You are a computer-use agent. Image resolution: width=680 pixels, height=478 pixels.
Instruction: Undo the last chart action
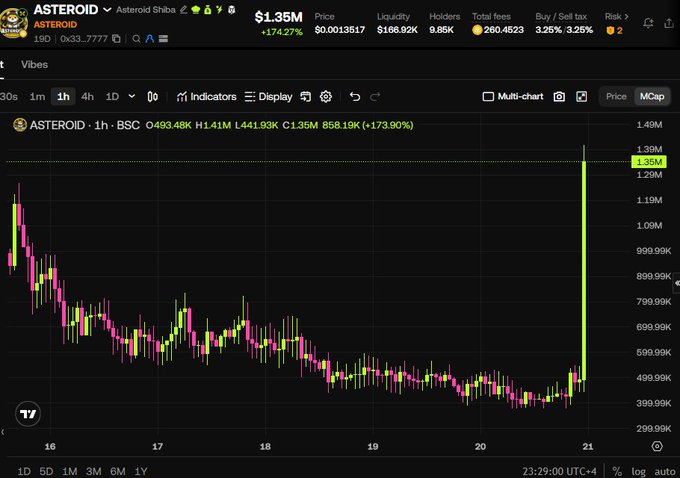point(355,96)
